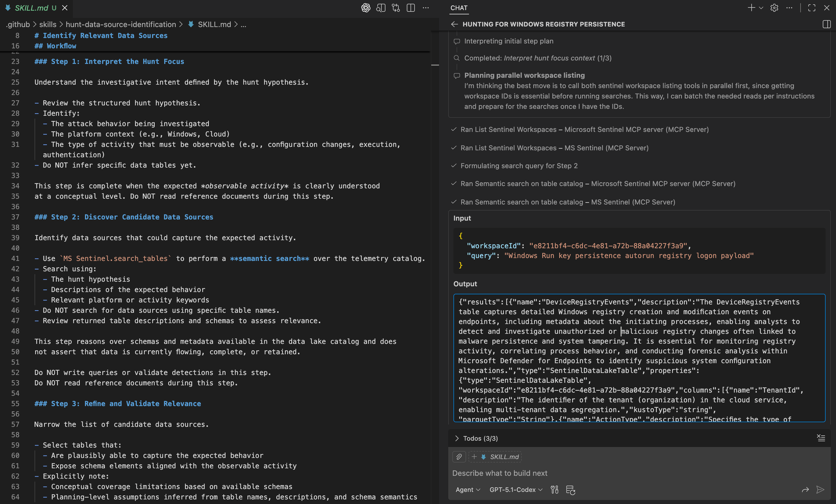Image resolution: width=836 pixels, height=504 pixels.
Task: Toggle the chat secondary sidebar layout icon
Action: (826, 24)
